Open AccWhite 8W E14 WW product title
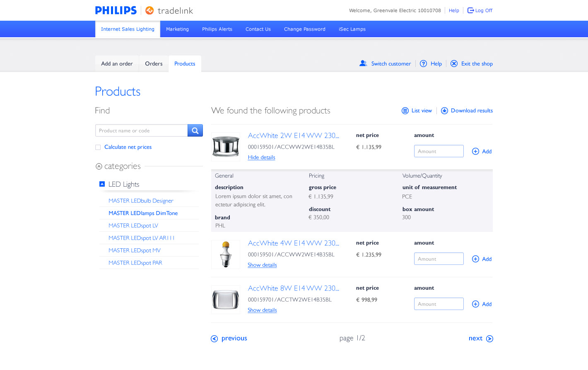588x370 pixels. coord(293,288)
